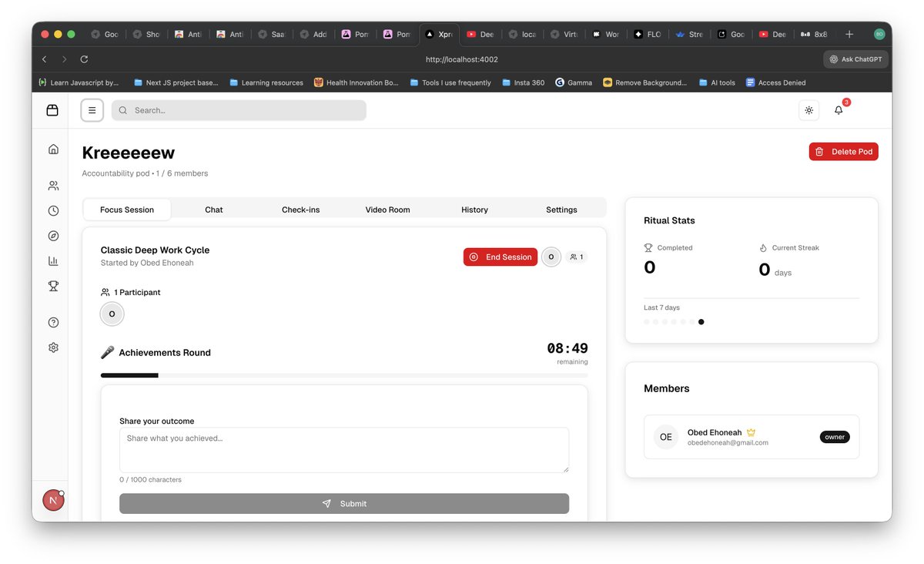
Task: Click the Achievements Round progress bar
Action: point(344,375)
